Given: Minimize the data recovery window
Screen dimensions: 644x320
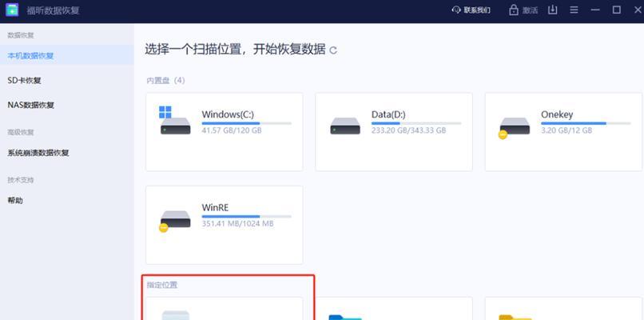Looking at the screenshot, I should (x=595, y=10).
